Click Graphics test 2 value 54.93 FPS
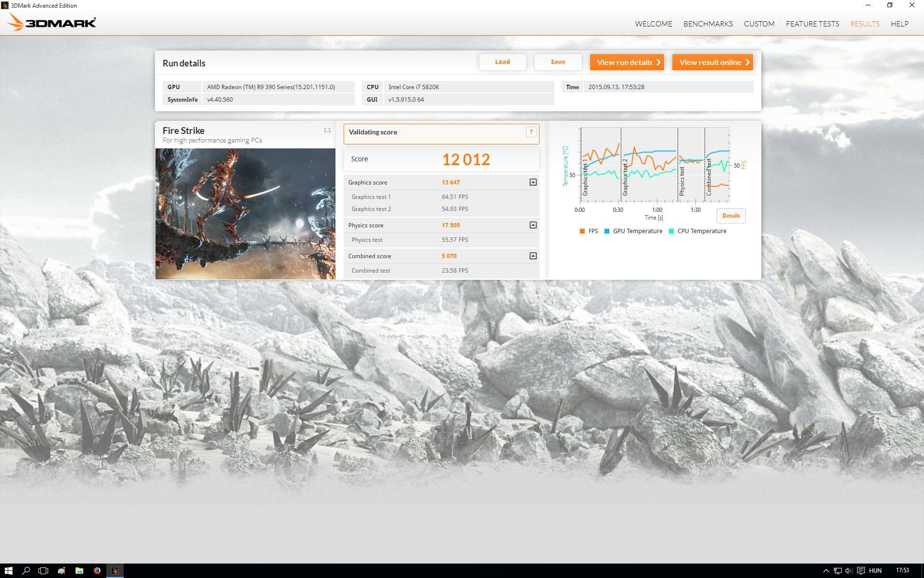 [x=455, y=209]
